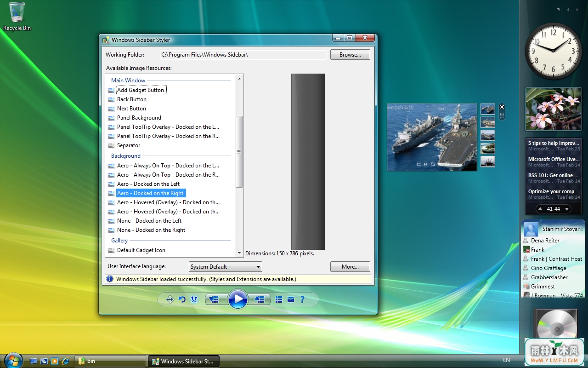Close the Webshots gadget with X
This screenshot has width=588, height=368.
(502, 107)
